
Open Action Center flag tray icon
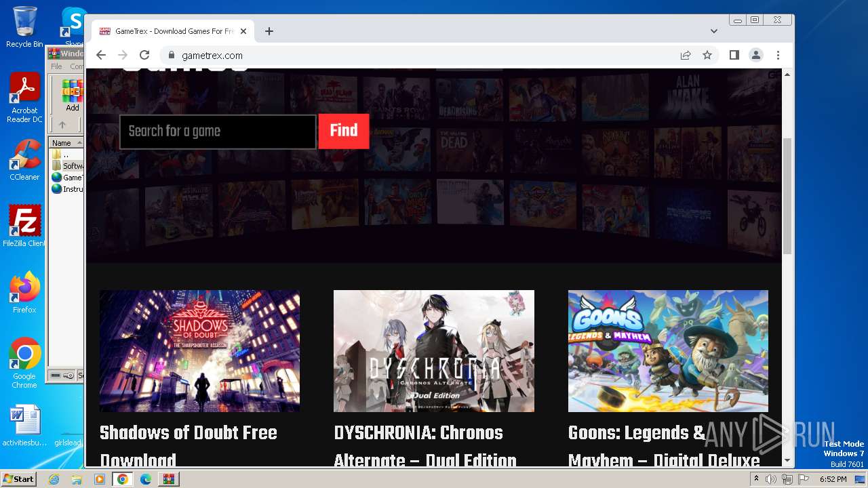click(803, 479)
